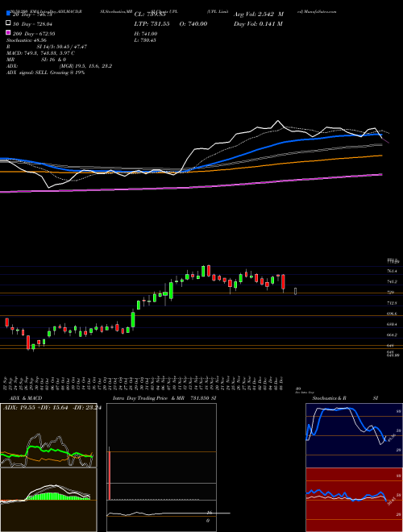Viewport: 403px width, 532px height.
Task: Select the '50 Day - 728.04' legend text
Action: (x=33, y=23)
